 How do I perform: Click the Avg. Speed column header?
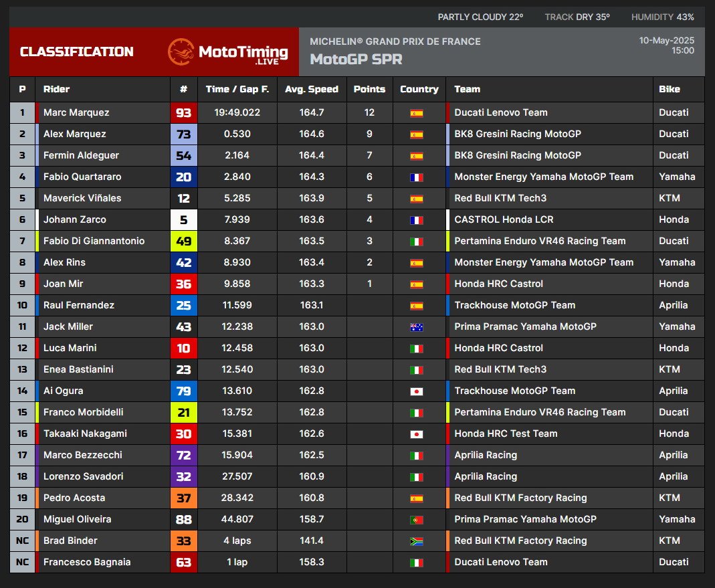pyautogui.click(x=312, y=89)
